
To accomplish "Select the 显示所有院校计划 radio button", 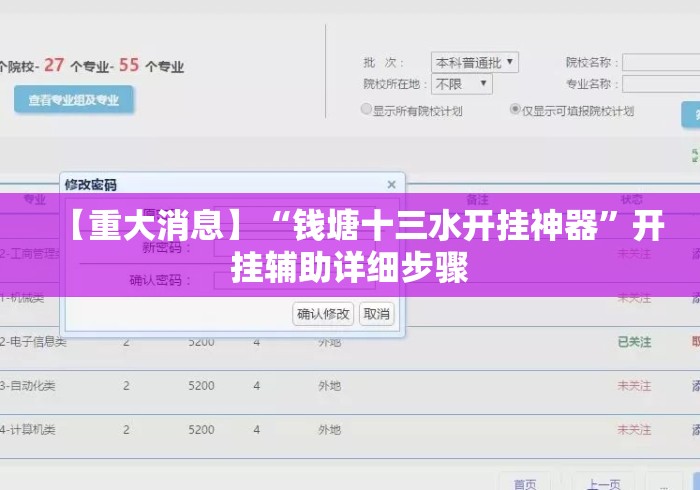I will point(366,109).
